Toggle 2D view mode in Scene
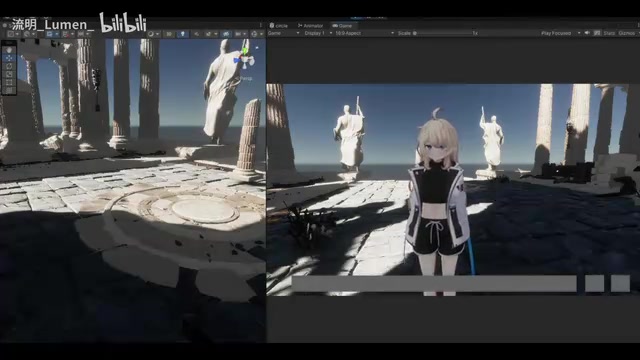The height and width of the screenshot is (360, 640). 169,34
